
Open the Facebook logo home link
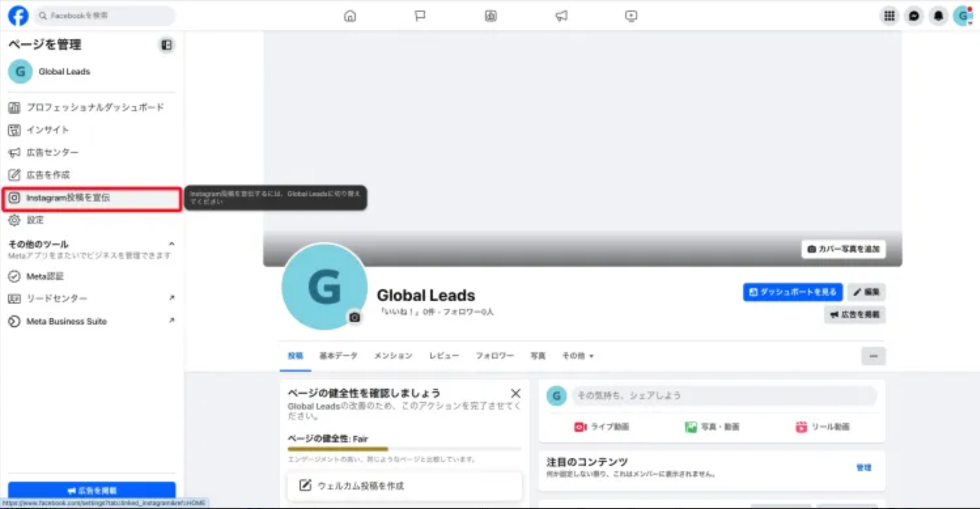18,15
